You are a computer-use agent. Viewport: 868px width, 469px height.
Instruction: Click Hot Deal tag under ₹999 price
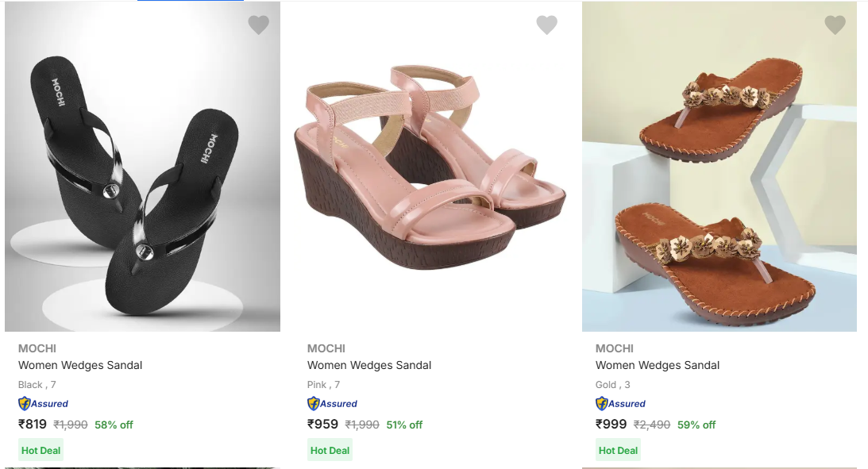click(x=618, y=450)
